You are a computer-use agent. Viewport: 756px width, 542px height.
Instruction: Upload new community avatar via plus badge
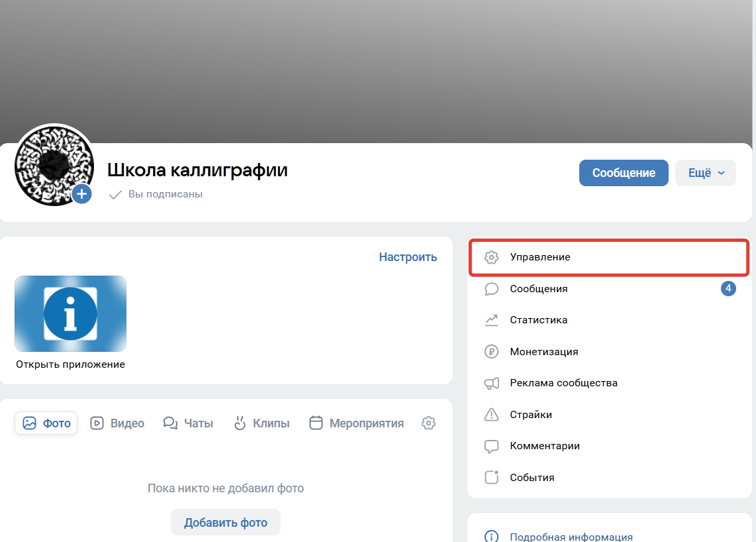click(x=81, y=193)
